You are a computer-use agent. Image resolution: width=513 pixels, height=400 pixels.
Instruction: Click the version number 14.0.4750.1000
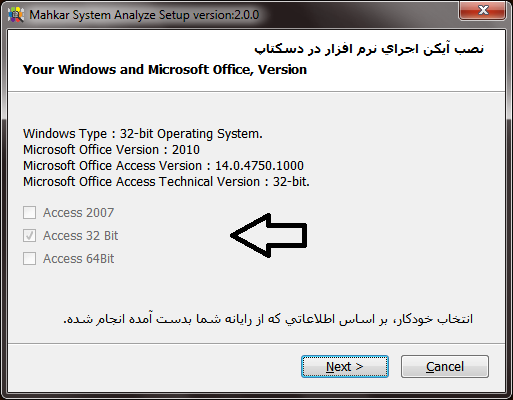click(x=259, y=166)
